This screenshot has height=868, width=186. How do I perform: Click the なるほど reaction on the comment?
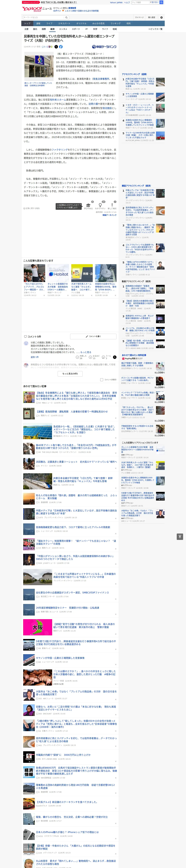(94, 357)
